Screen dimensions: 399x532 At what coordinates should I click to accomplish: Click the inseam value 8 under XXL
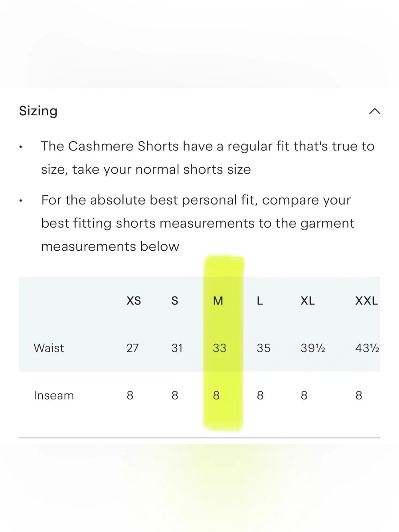pos(359,396)
